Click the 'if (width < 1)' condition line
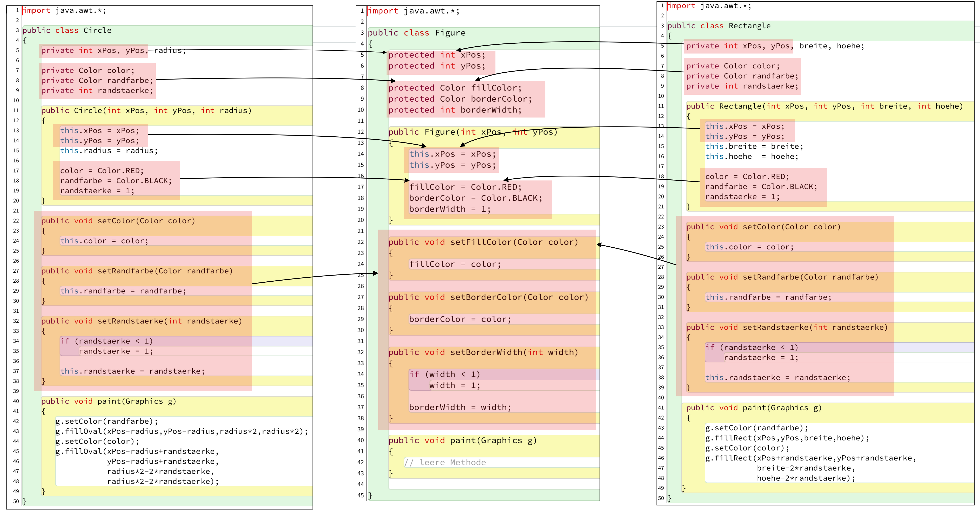This screenshot has width=980, height=520. [444, 374]
